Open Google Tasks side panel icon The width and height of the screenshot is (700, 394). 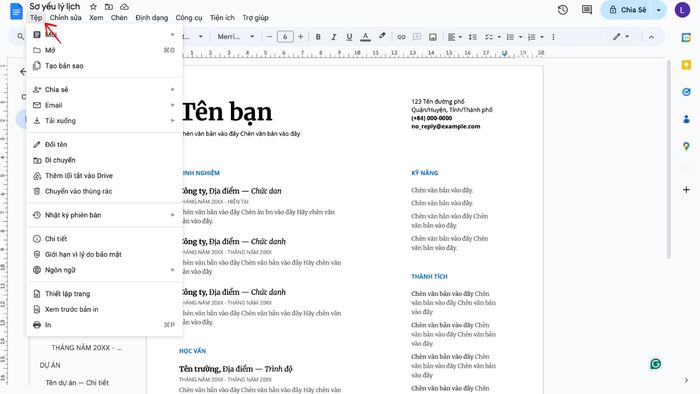pos(686,92)
